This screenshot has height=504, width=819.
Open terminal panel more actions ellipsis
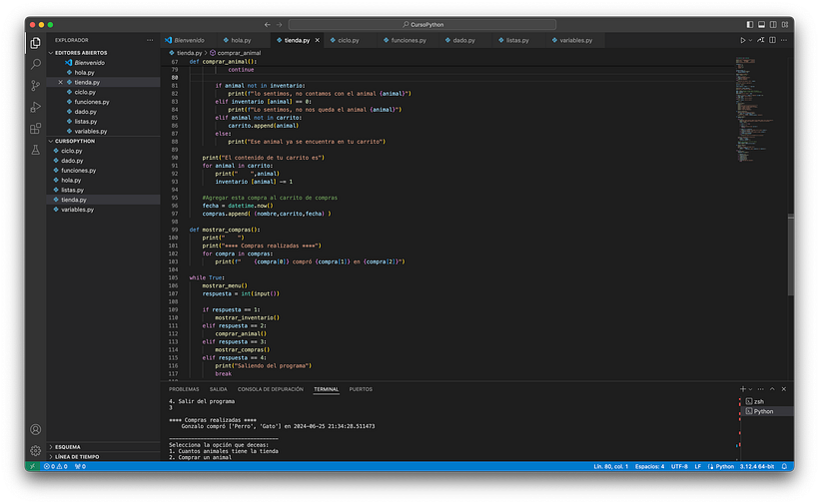click(x=760, y=389)
